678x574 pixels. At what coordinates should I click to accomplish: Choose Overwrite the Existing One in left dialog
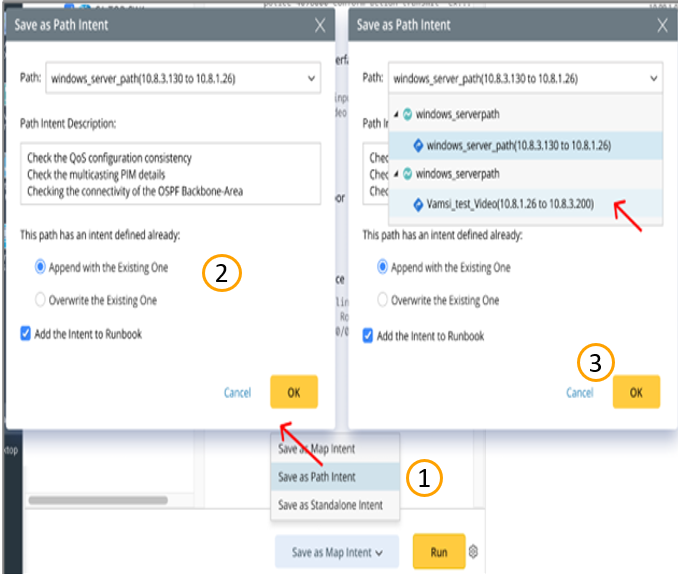click(x=41, y=300)
